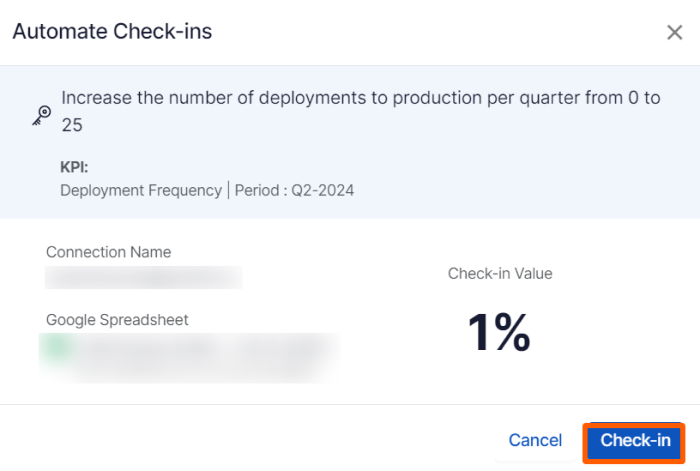Click the Deployment Frequency KPI text
Screen dimensions: 700x471
141,191
